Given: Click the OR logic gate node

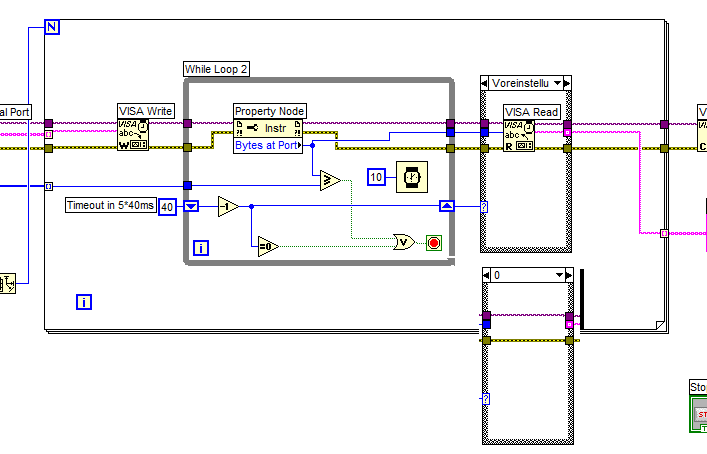Looking at the screenshot, I should (x=404, y=243).
